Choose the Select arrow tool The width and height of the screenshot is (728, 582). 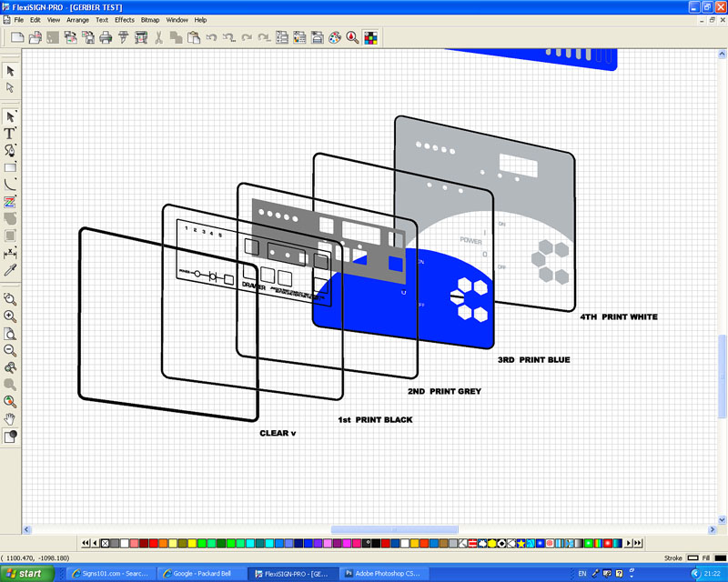point(10,71)
